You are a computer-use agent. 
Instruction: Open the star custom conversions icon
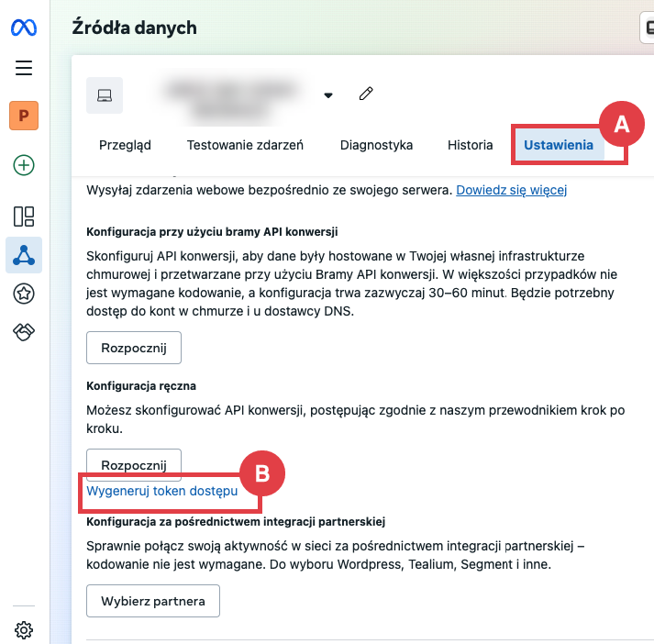(x=24, y=294)
